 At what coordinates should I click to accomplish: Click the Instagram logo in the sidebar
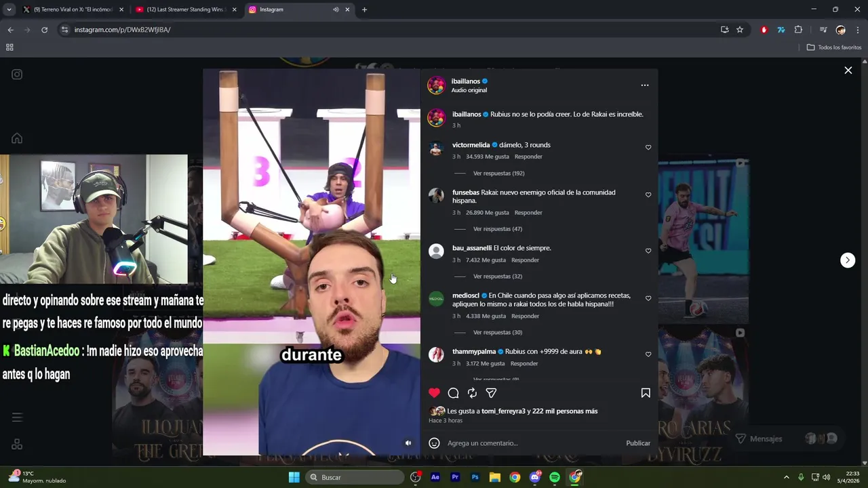[x=17, y=75]
